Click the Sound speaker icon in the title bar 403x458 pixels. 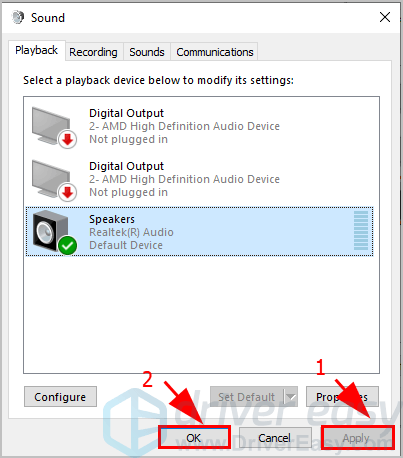18,17
